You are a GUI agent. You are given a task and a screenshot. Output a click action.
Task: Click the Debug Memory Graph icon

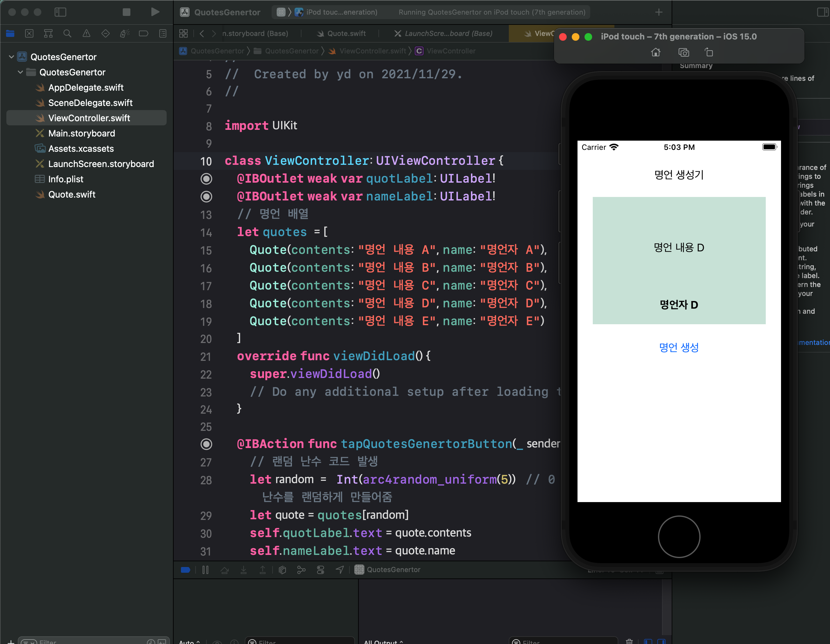[x=301, y=570]
